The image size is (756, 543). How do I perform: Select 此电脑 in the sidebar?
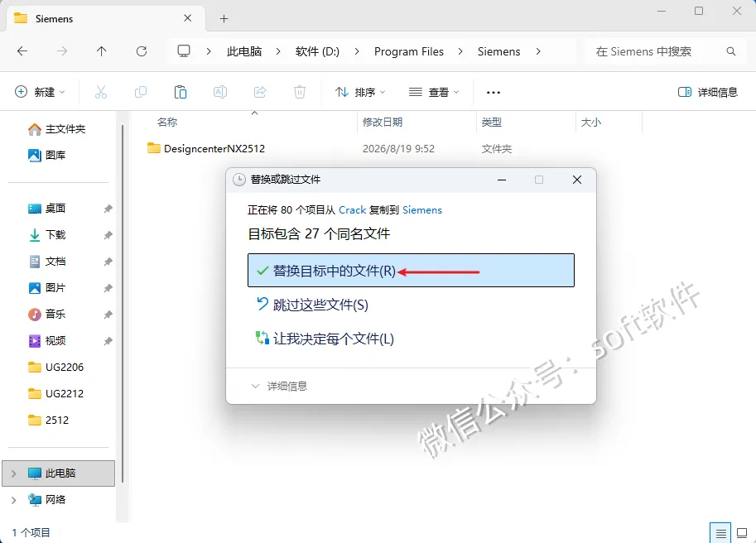click(58, 473)
